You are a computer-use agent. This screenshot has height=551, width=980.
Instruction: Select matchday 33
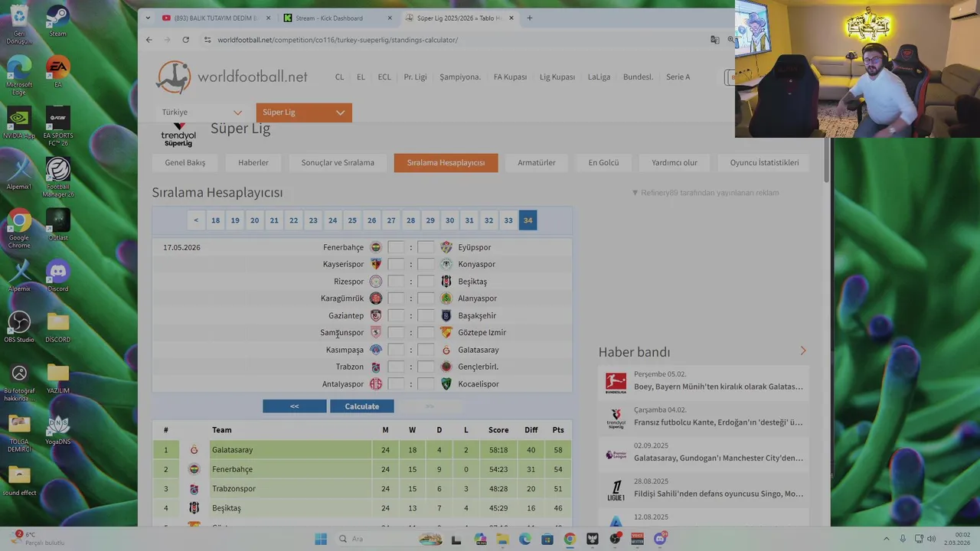coord(508,220)
